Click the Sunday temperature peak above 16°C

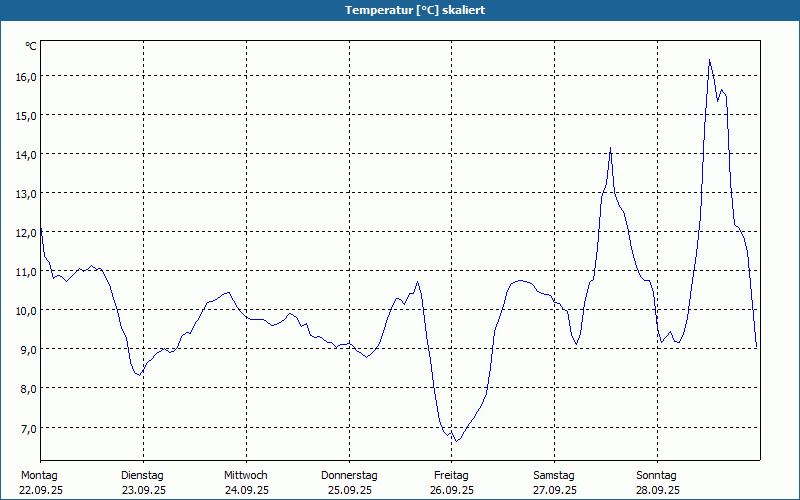709,60
